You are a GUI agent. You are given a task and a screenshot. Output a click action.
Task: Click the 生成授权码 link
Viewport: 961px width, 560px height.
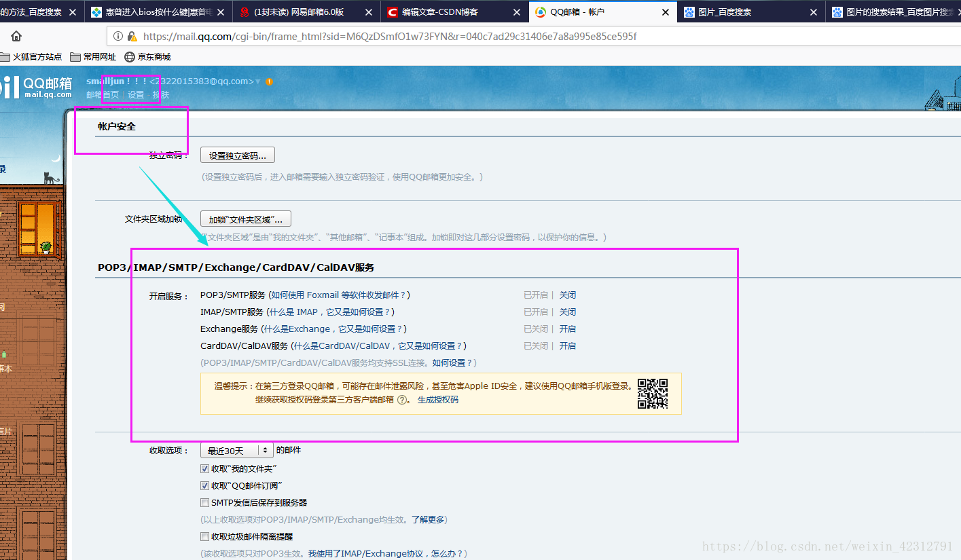click(438, 400)
